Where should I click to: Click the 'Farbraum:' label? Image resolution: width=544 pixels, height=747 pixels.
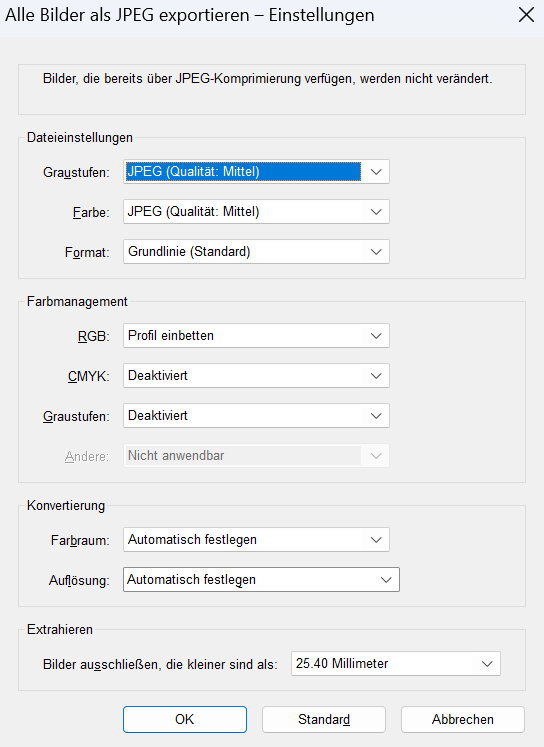coord(80,540)
